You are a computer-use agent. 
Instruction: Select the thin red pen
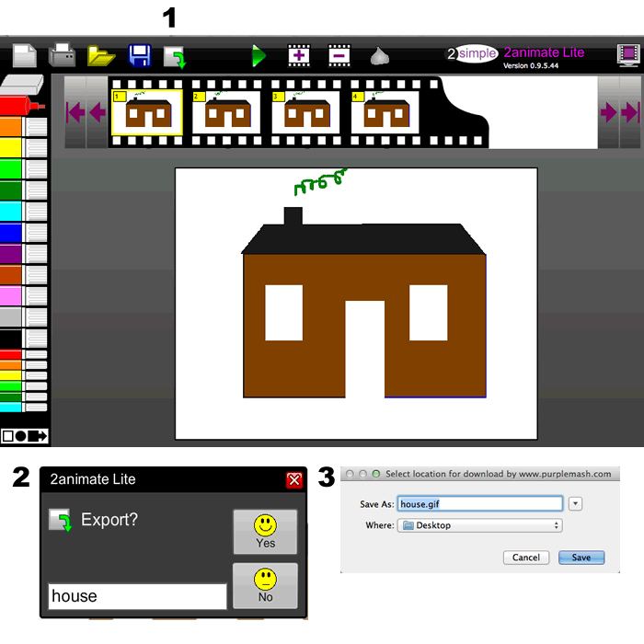coord(23,354)
